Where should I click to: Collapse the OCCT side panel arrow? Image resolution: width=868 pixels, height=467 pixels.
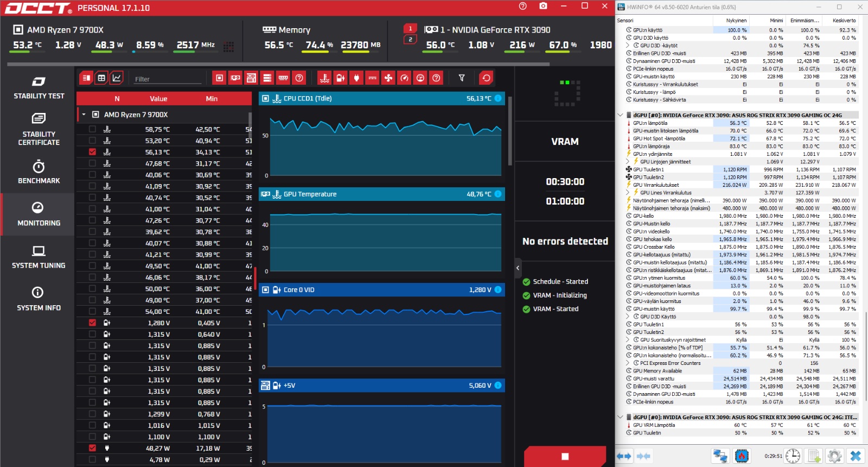click(518, 268)
